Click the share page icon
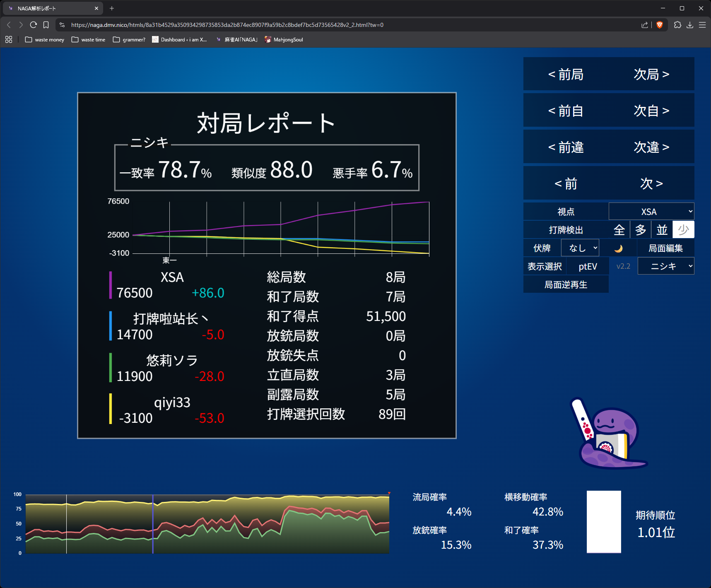 point(645,25)
